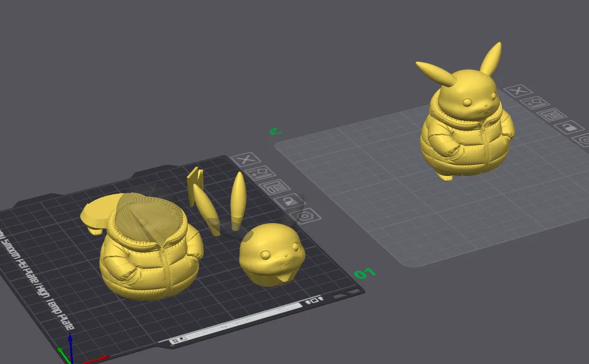
Task: Toggle the lock on plate 01
Action: point(290,201)
